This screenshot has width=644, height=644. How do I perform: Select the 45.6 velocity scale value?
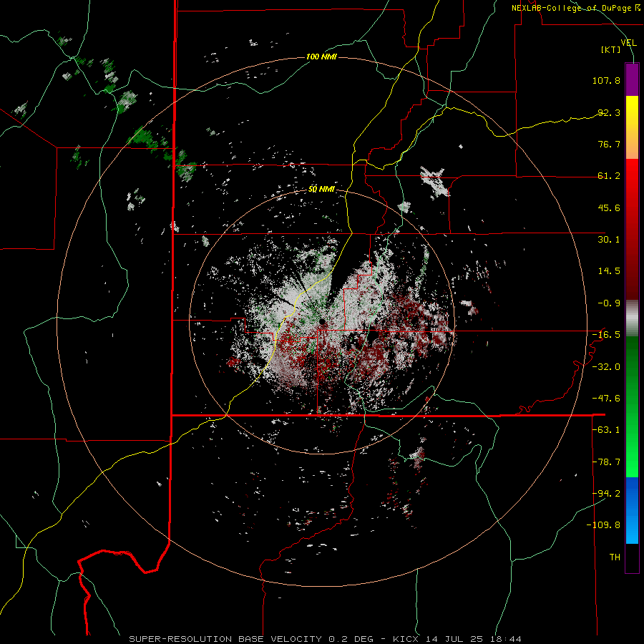609,208
